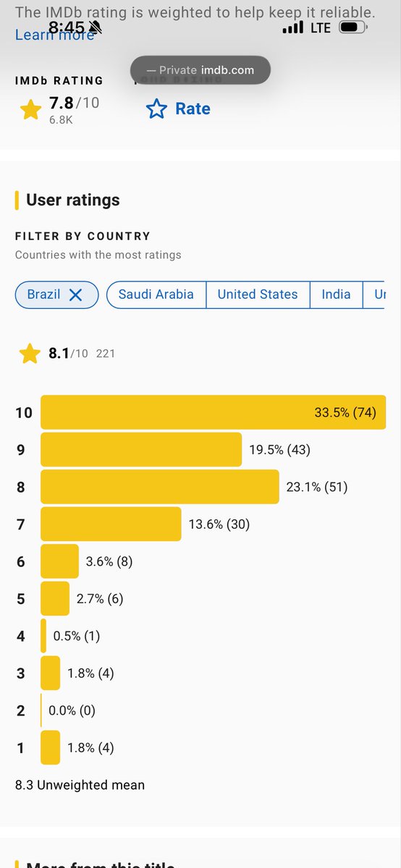Tap the yellow star beside 8.1 rating
The width and height of the screenshot is (401, 868).
click(30, 354)
